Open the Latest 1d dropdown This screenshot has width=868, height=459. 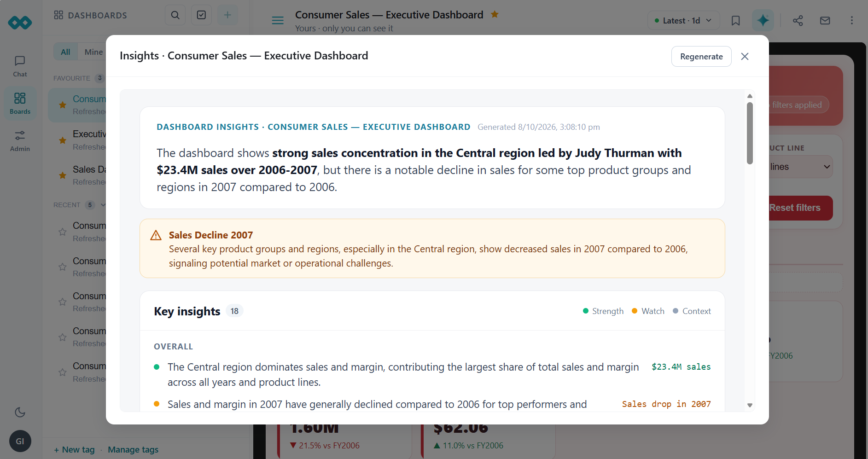point(683,20)
